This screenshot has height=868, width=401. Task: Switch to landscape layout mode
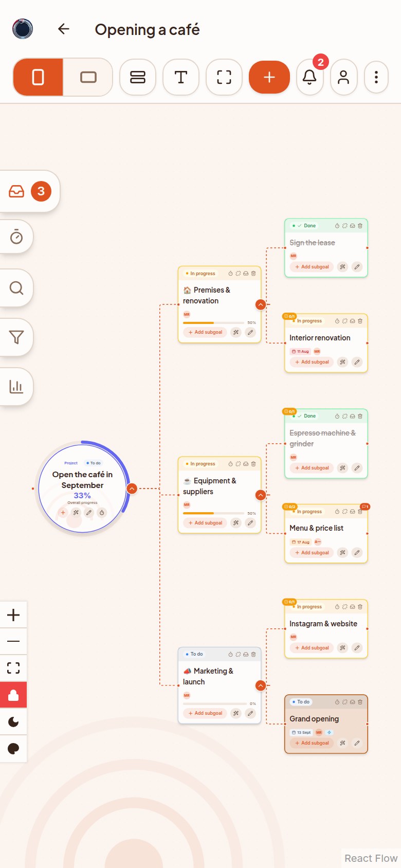click(x=88, y=77)
